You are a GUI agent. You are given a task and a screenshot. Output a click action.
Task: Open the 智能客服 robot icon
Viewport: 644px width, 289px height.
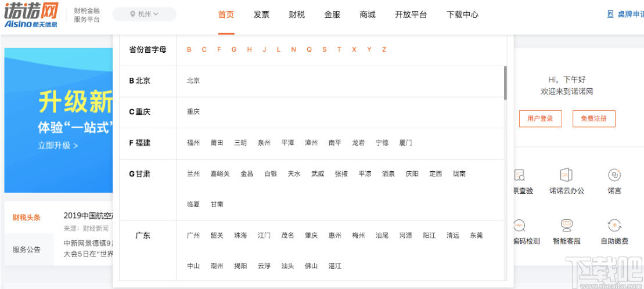(567, 226)
